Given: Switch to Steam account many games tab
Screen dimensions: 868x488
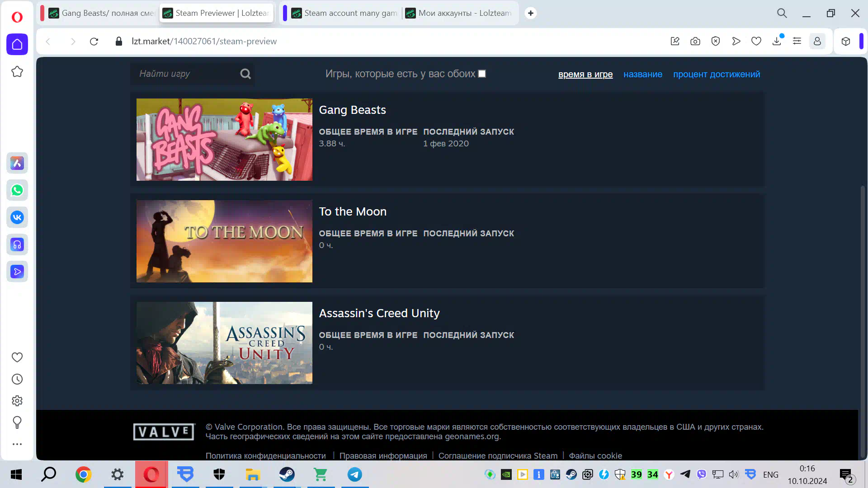Looking at the screenshot, I should tap(344, 13).
